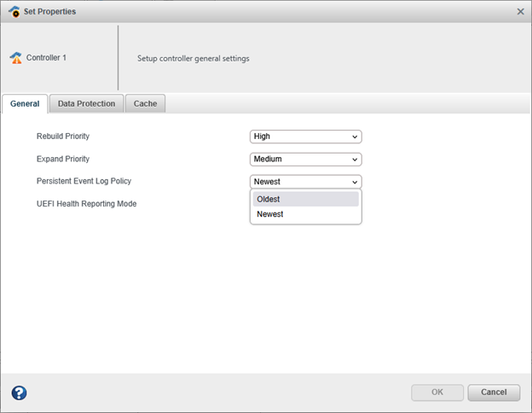Viewport: 532px width, 413px height.
Task: Open the Expand Priority dropdown
Action: click(x=306, y=160)
